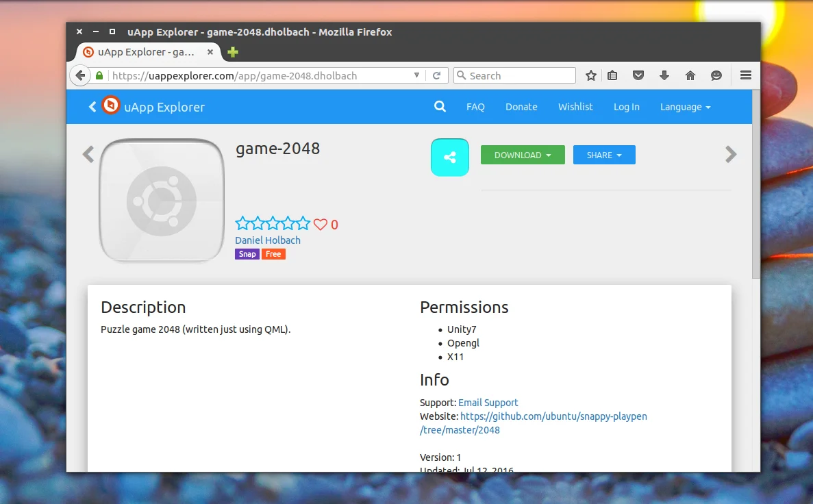Viewport: 813px width, 504px height.
Task: Select the uApp Explorer browser tab
Action: (x=149, y=52)
